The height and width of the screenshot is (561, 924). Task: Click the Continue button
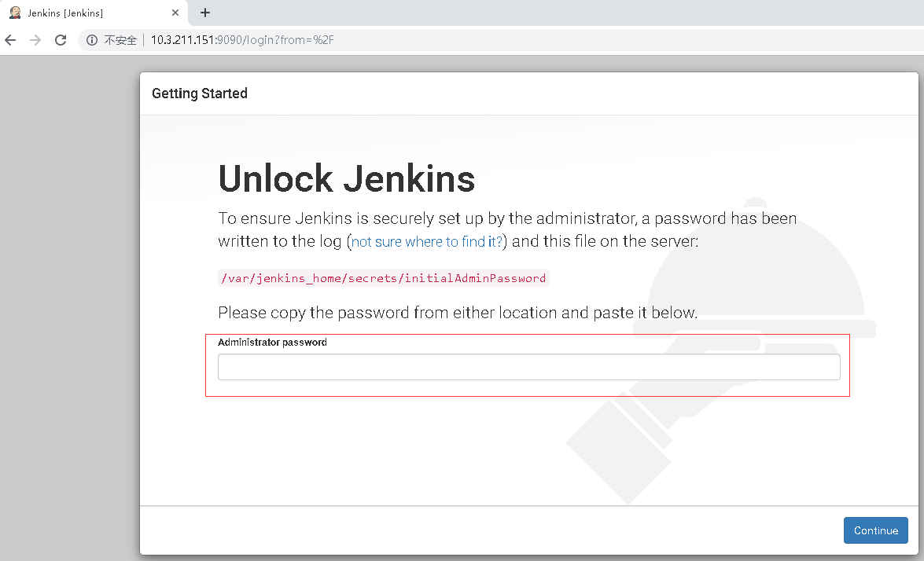876,530
